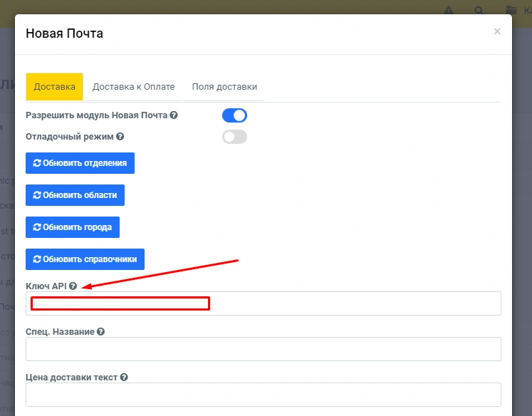Click the search magnifier icon in top bar
The height and width of the screenshot is (416, 532).
[x=479, y=11]
